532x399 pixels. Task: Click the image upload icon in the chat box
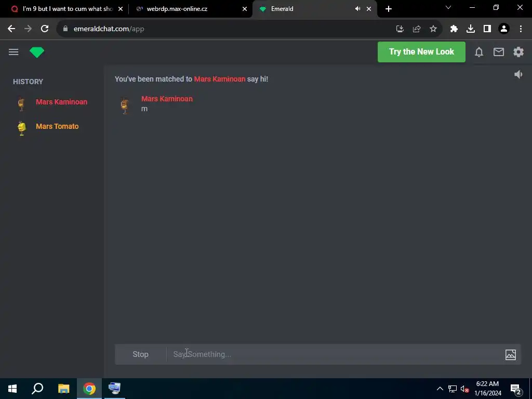[x=510, y=354]
